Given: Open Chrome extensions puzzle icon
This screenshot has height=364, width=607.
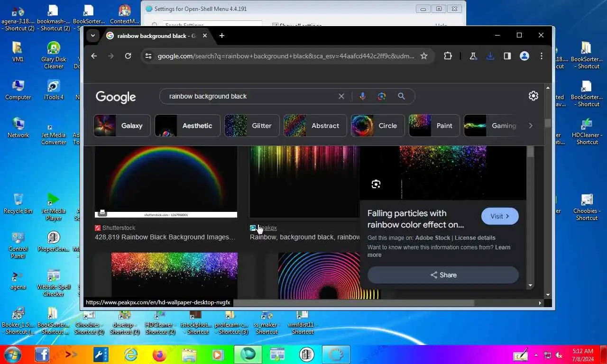Looking at the screenshot, I should tap(448, 56).
